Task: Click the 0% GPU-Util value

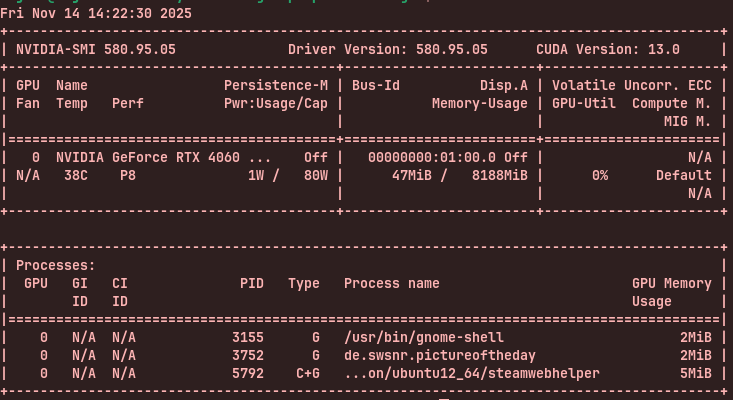Action: click(600, 175)
